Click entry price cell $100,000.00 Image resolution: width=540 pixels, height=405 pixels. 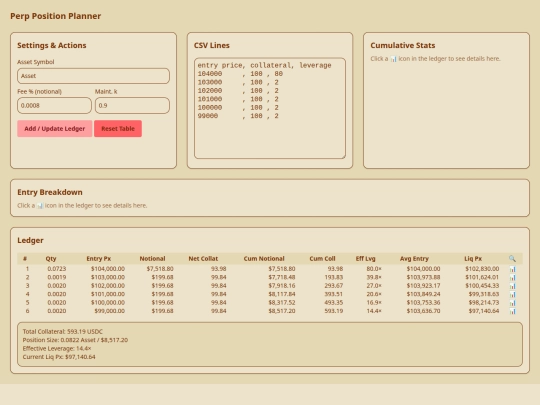coord(108,302)
